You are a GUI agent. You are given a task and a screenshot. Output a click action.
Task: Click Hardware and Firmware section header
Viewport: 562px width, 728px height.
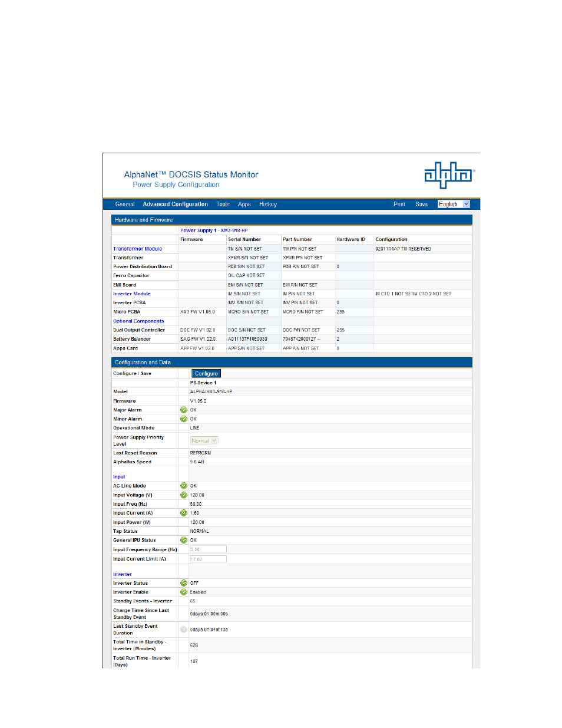pyautogui.click(x=292, y=220)
